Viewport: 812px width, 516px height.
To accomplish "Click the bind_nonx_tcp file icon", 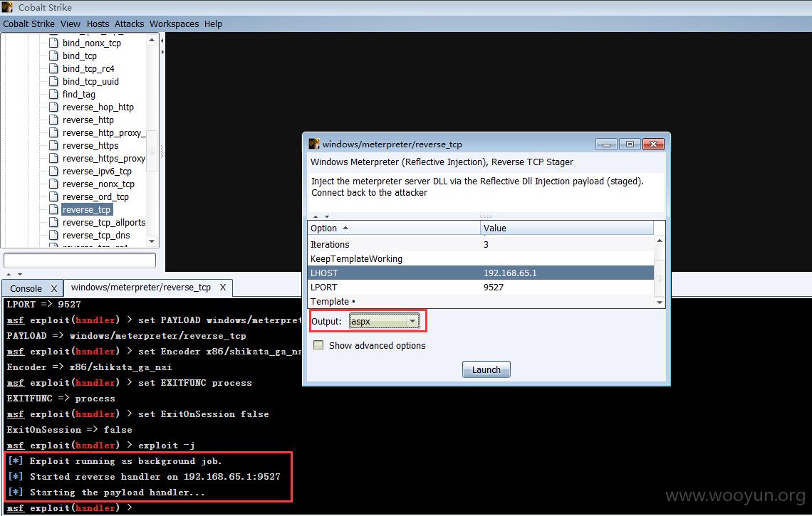I will (x=53, y=43).
